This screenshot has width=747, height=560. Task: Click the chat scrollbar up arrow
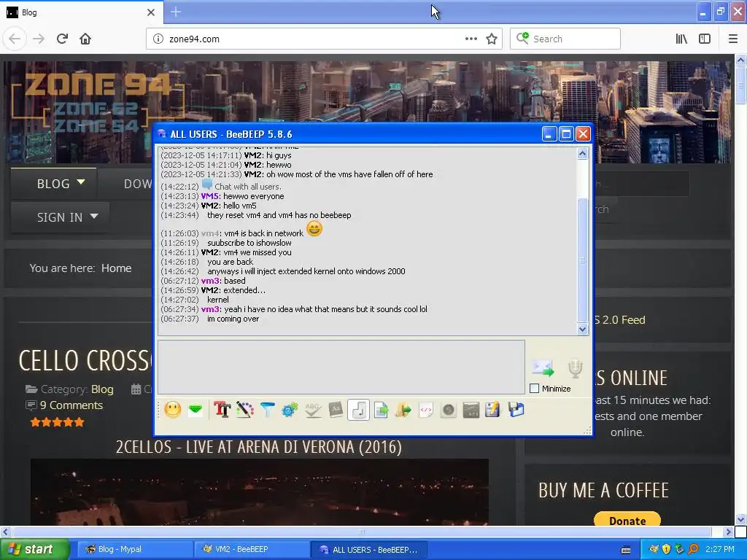click(582, 154)
